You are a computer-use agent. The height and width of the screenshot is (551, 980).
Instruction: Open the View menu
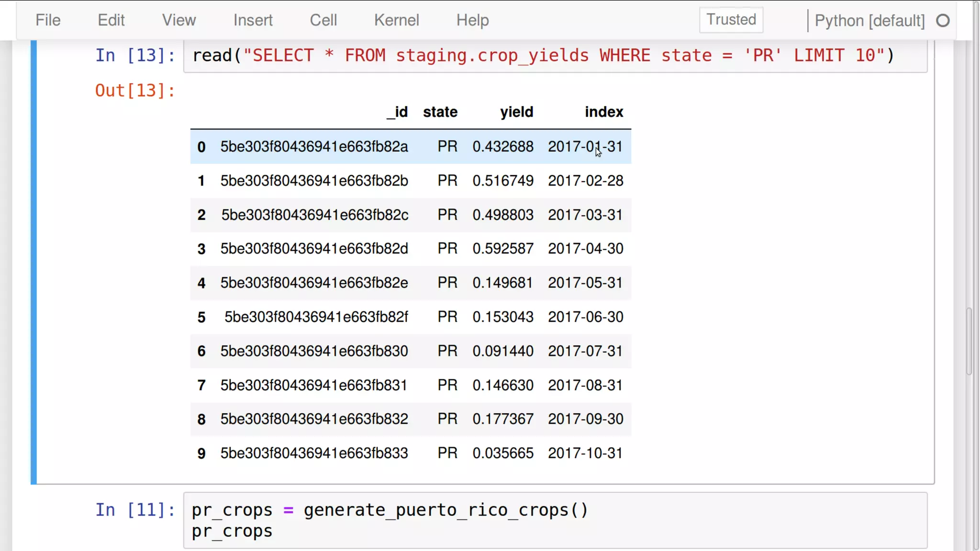pyautogui.click(x=178, y=20)
